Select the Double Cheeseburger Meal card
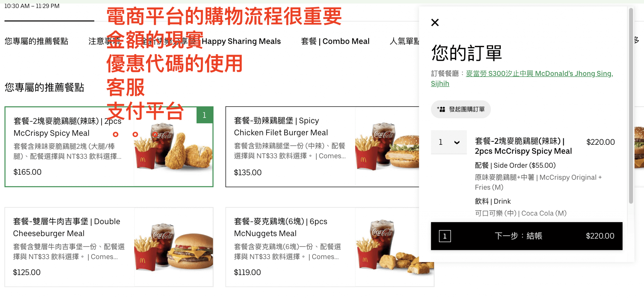 click(109, 247)
